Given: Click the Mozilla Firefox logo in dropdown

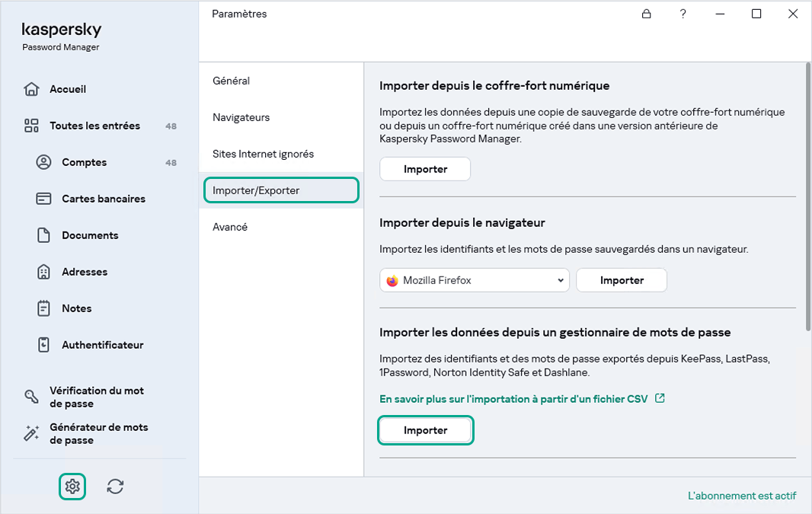Looking at the screenshot, I should [x=392, y=280].
